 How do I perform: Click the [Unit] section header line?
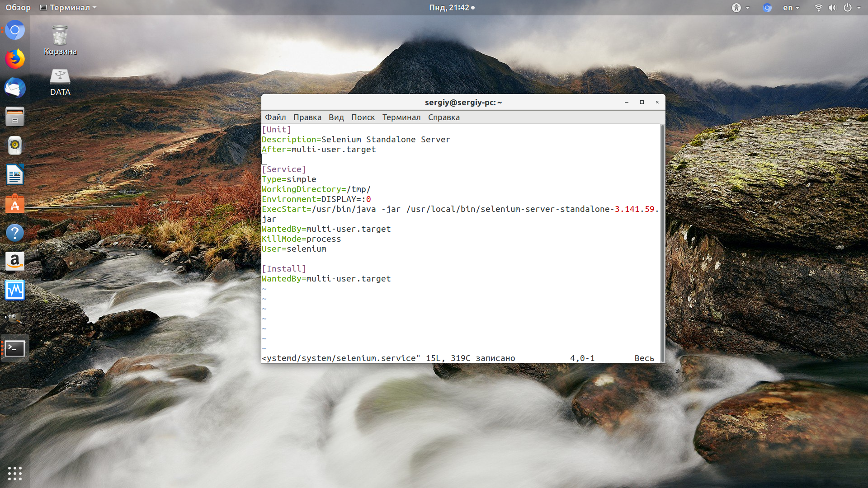[277, 130]
